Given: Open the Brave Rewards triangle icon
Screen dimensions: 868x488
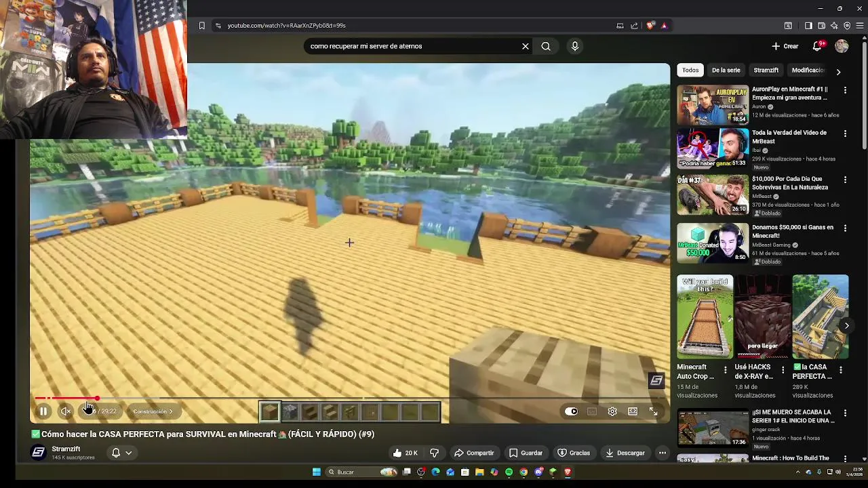Looking at the screenshot, I should (x=664, y=26).
